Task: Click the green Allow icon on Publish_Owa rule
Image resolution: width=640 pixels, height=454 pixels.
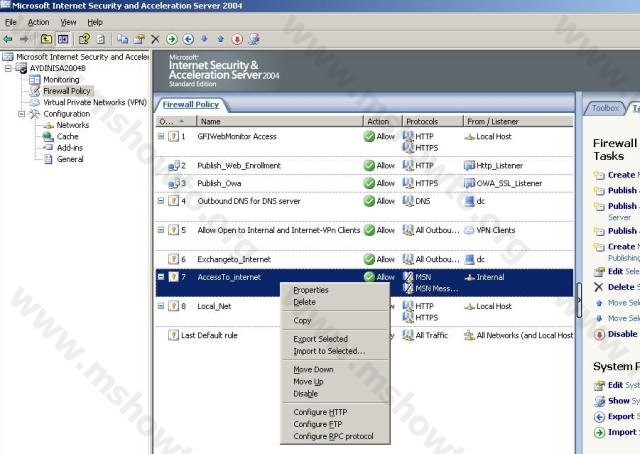Action: [x=369, y=183]
